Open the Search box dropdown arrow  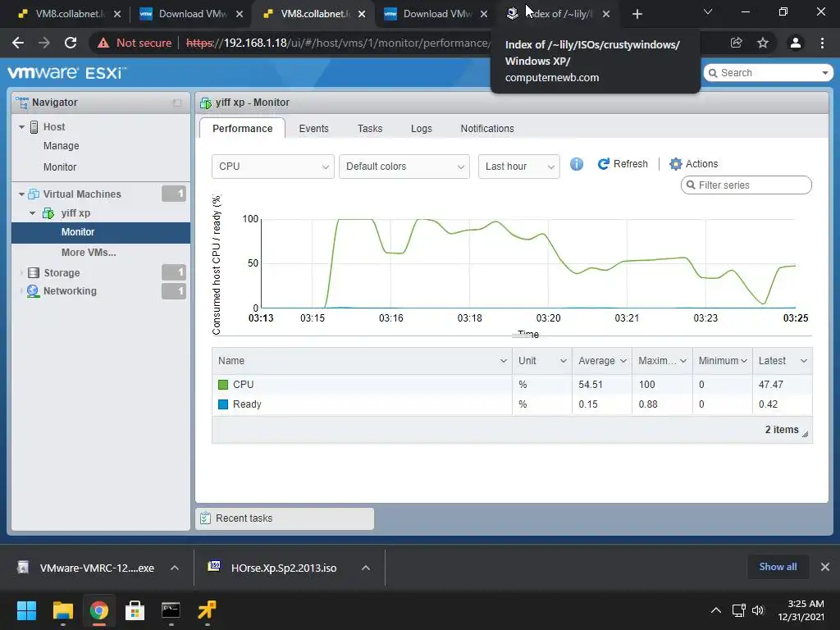point(824,73)
